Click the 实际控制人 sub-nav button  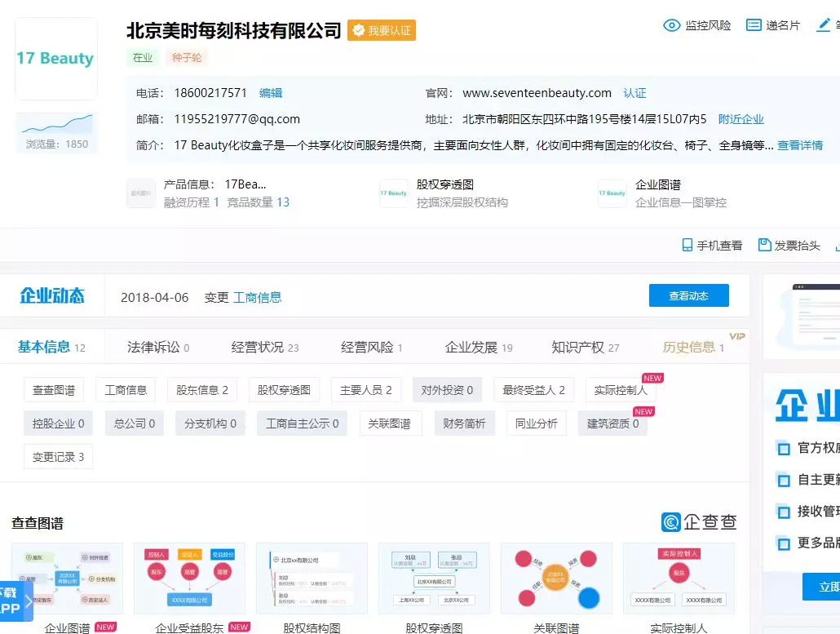pyautogui.click(x=621, y=390)
